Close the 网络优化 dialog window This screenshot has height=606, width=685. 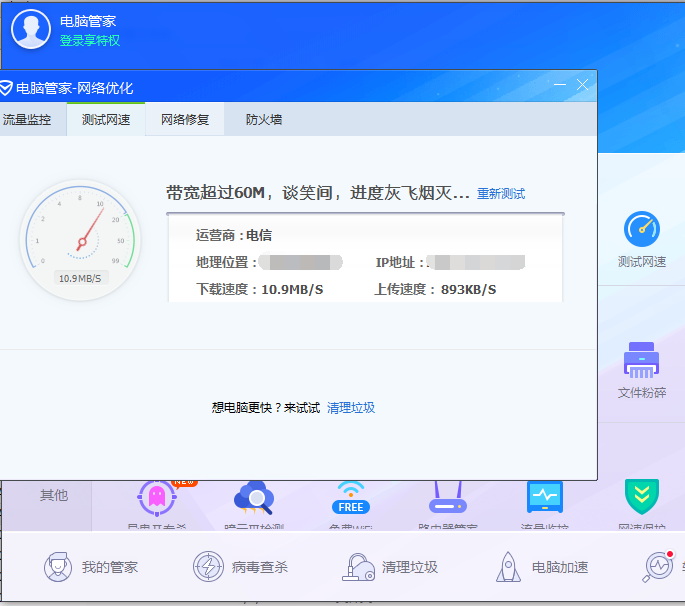[x=582, y=85]
